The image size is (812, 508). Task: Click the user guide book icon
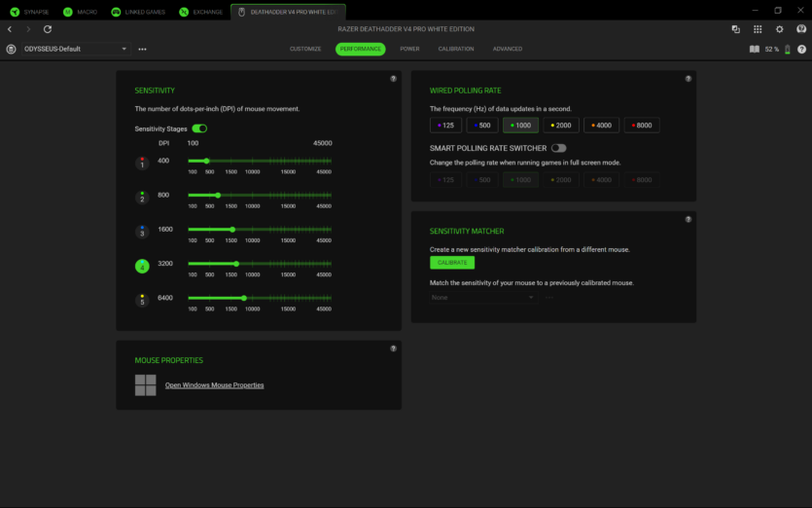coord(755,49)
